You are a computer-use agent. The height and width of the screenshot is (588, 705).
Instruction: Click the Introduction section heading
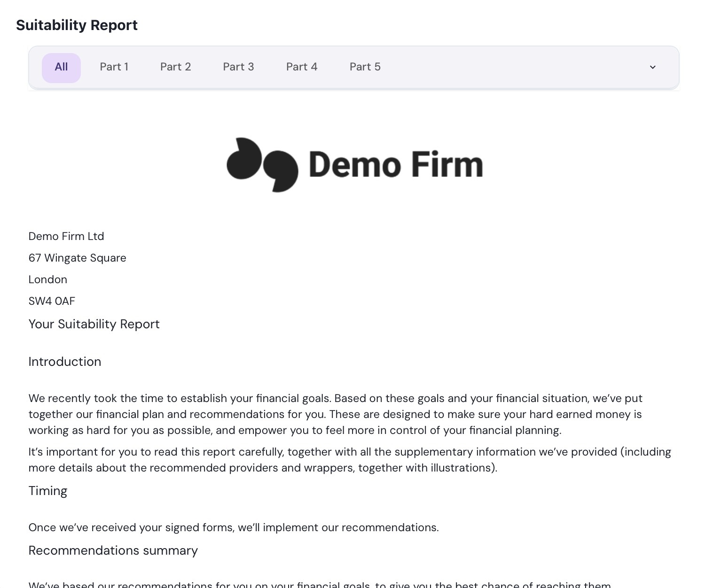coord(65,362)
